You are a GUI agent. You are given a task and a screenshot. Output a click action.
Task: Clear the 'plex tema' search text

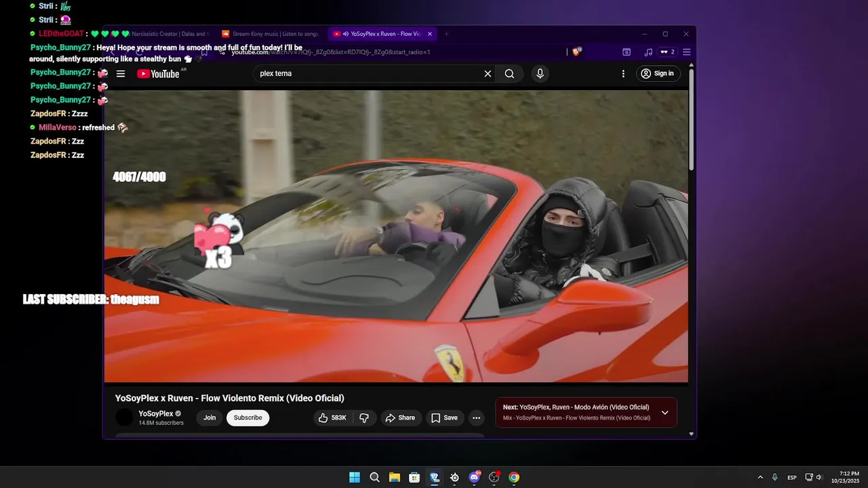pos(488,74)
